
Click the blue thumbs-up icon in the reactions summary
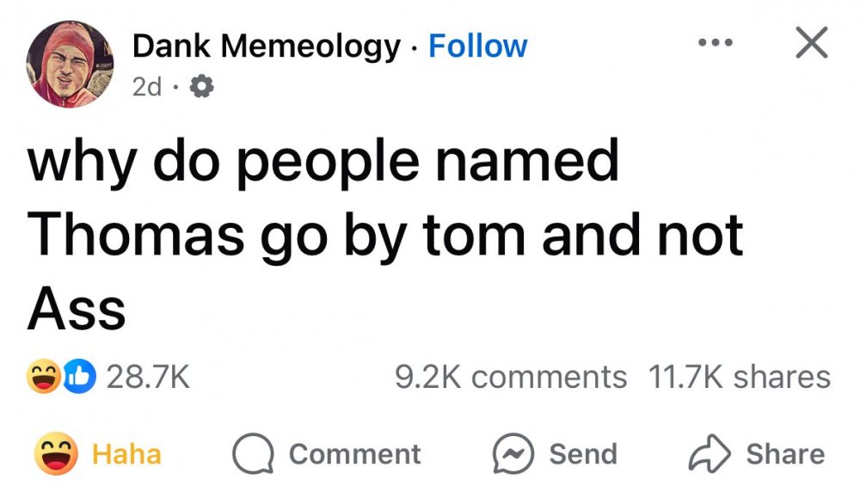click(x=78, y=377)
